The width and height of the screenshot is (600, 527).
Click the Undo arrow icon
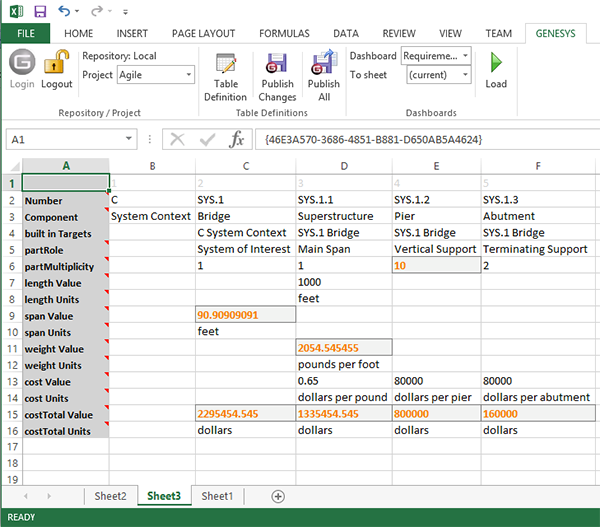click(65, 11)
